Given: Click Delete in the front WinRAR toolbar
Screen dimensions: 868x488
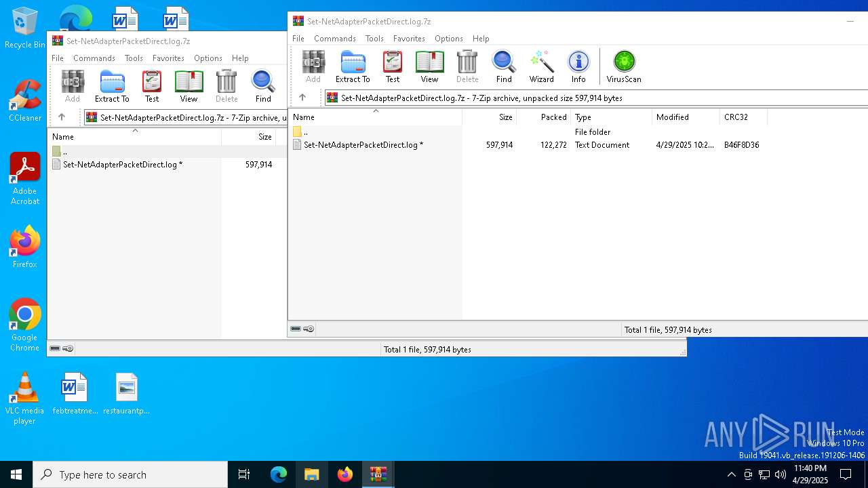Looking at the screenshot, I should [467, 66].
